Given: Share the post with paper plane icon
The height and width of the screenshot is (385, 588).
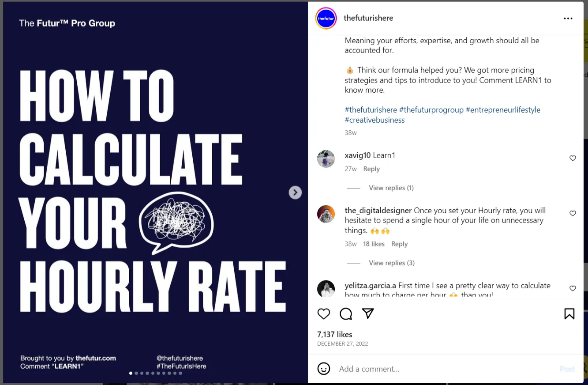Looking at the screenshot, I should (368, 313).
